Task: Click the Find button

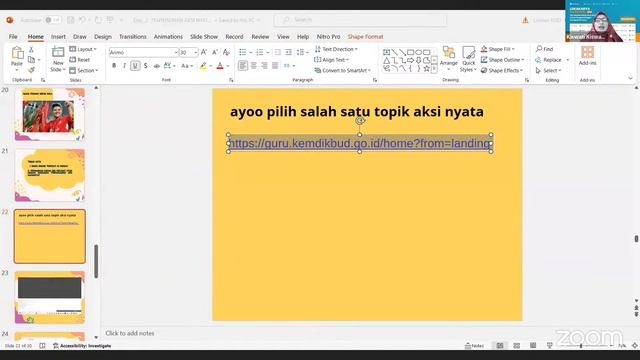Action: (544, 49)
